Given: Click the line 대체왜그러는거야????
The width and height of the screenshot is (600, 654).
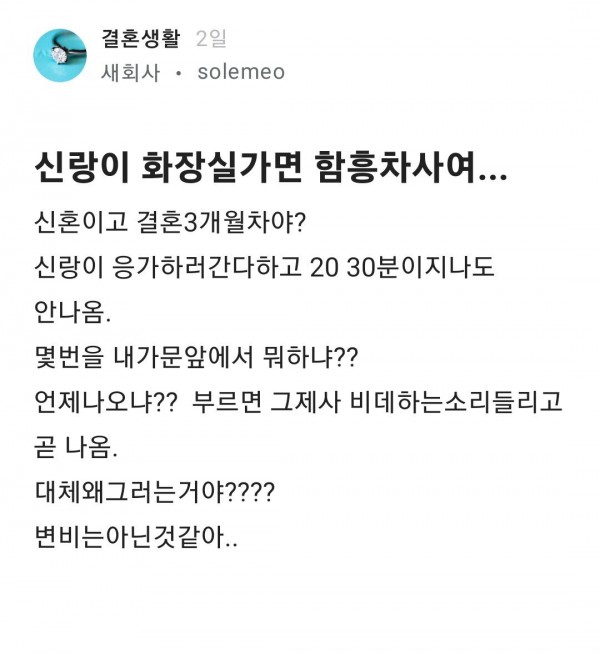Looking at the screenshot, I should [155, 493].
